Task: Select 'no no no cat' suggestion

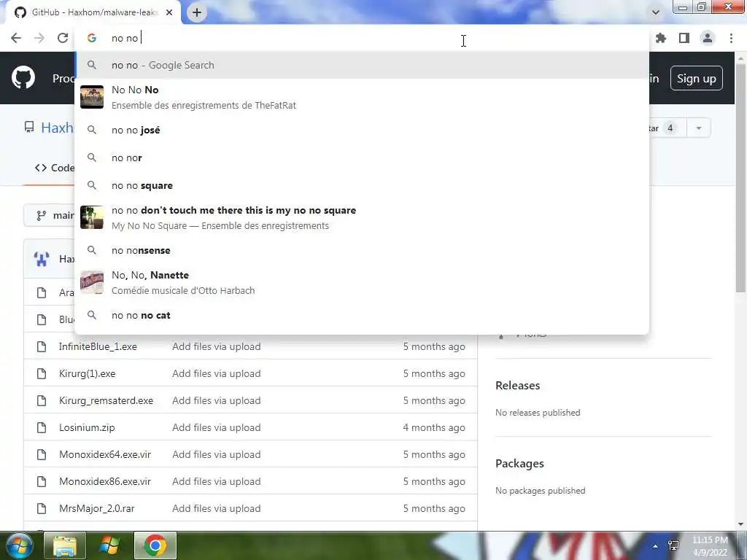Action: 362,315
